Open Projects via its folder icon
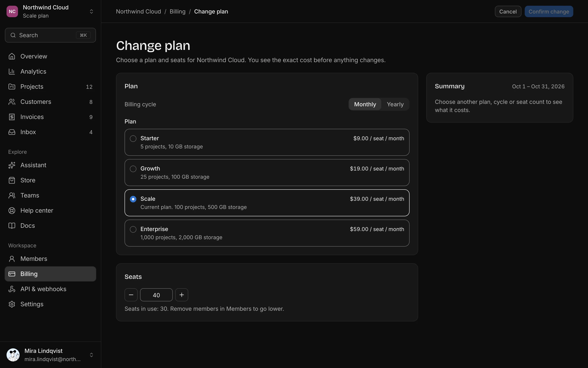588x368 pixels. 12,86
